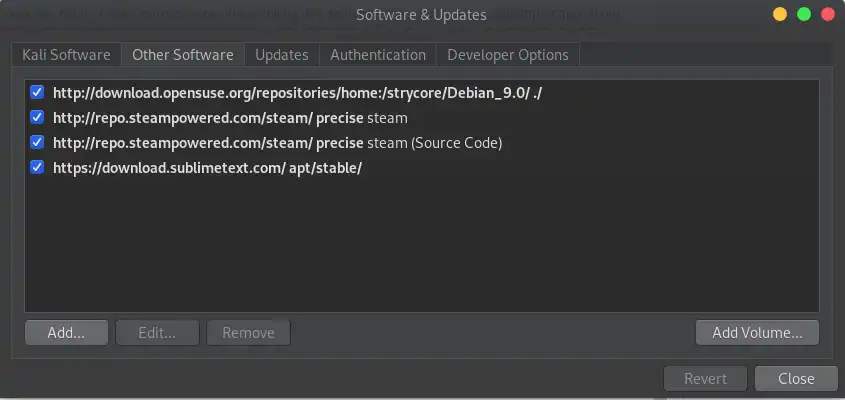Open the Developer Options tab
845x400 pixels.
click(508, 55)
